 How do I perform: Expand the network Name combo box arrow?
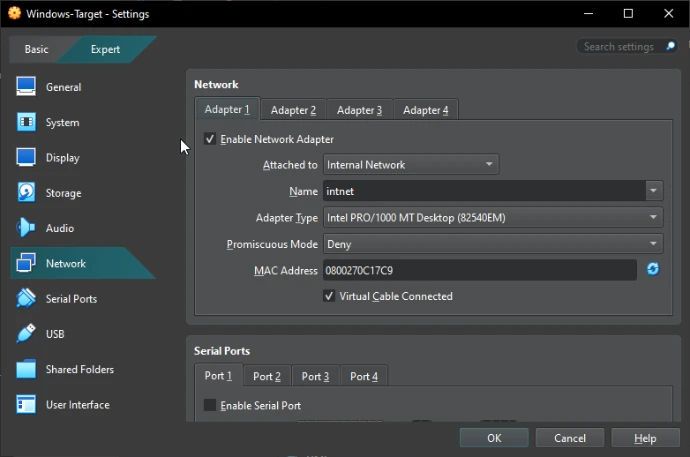click(x=653, y=191)
